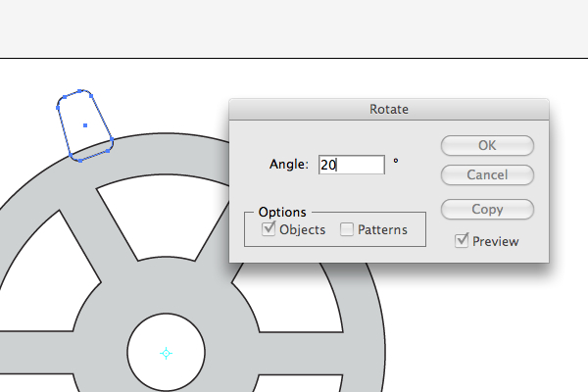This screenshot has height=392, width=588.
Task: Select the rightmost anchor point of selected shape
Action: pos(112,140)
